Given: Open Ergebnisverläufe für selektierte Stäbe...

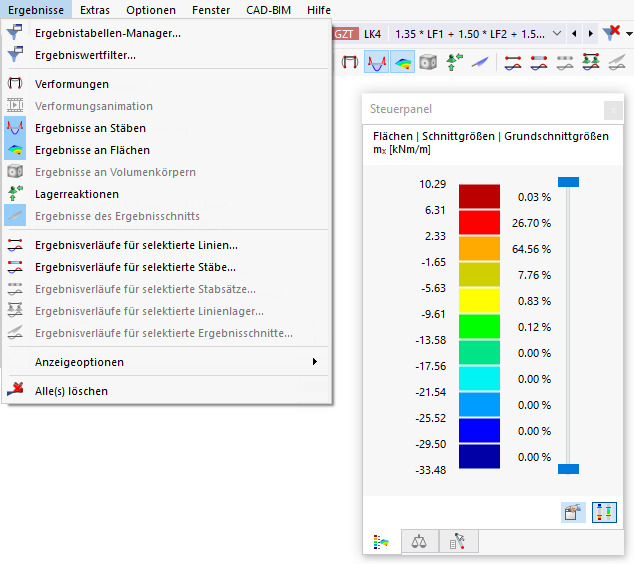Looking at the screenshot, I should (x=167, y=267).
